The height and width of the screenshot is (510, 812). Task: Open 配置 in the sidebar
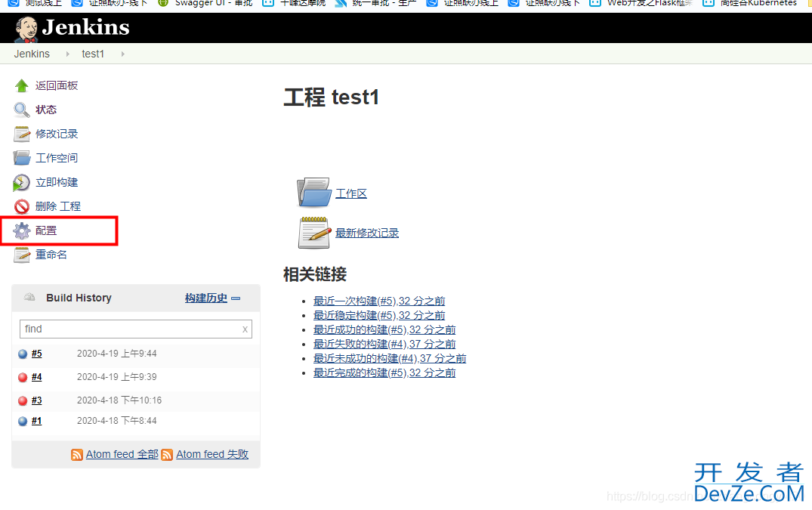(46, 230)
